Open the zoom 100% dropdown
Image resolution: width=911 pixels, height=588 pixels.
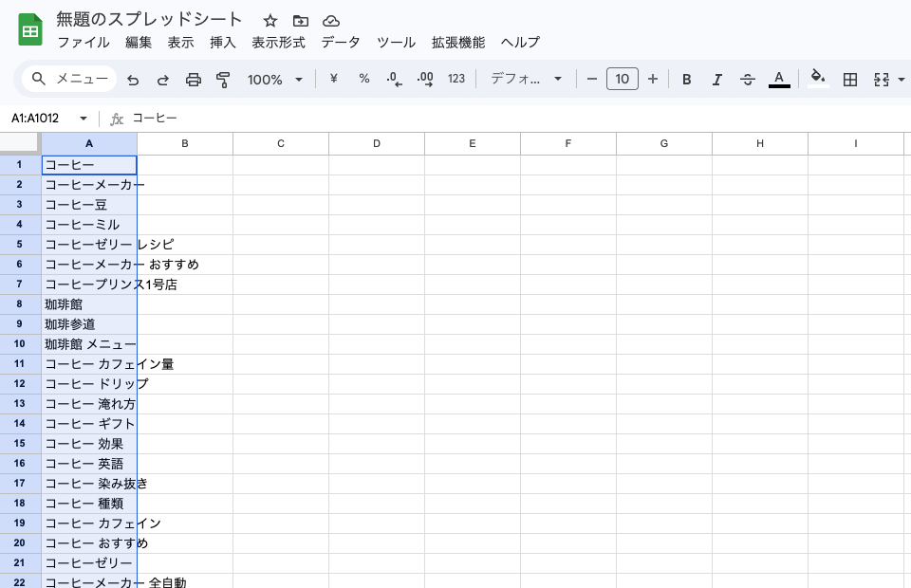point(275,80)
